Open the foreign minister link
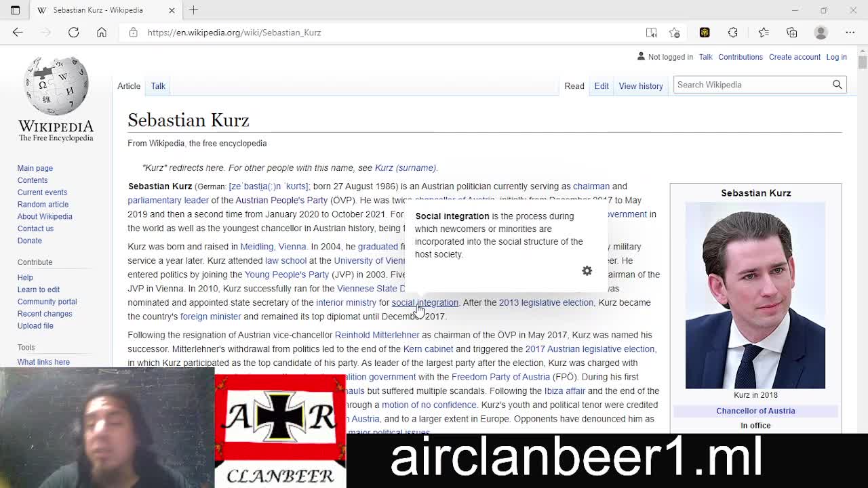Viewport: 868px width, 488px height. [x=210, y=317]
